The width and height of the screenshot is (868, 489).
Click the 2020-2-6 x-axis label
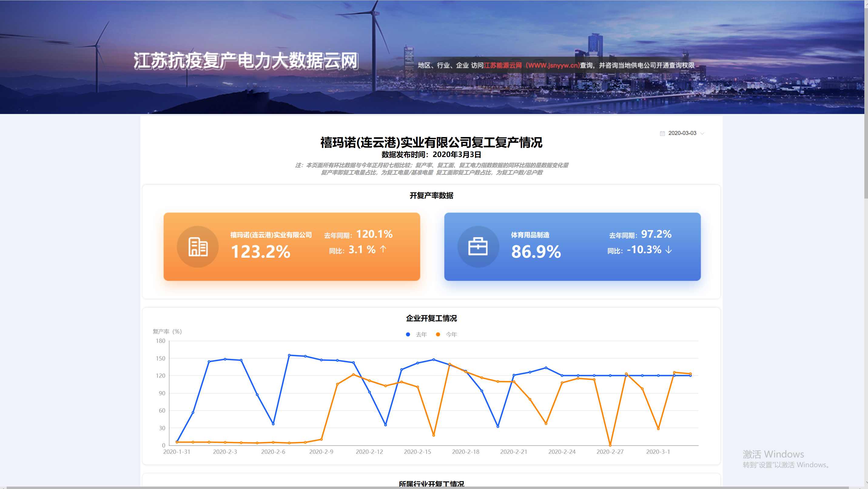(273, 452)
